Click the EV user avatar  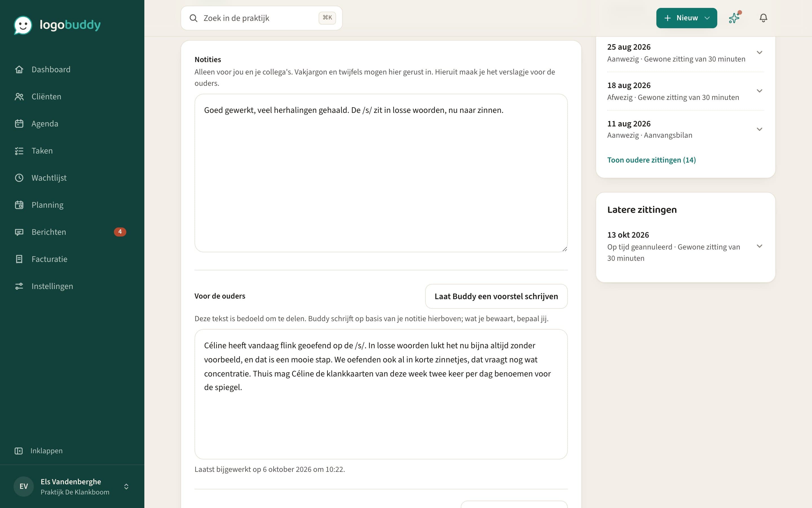click(x=23, y=486)
